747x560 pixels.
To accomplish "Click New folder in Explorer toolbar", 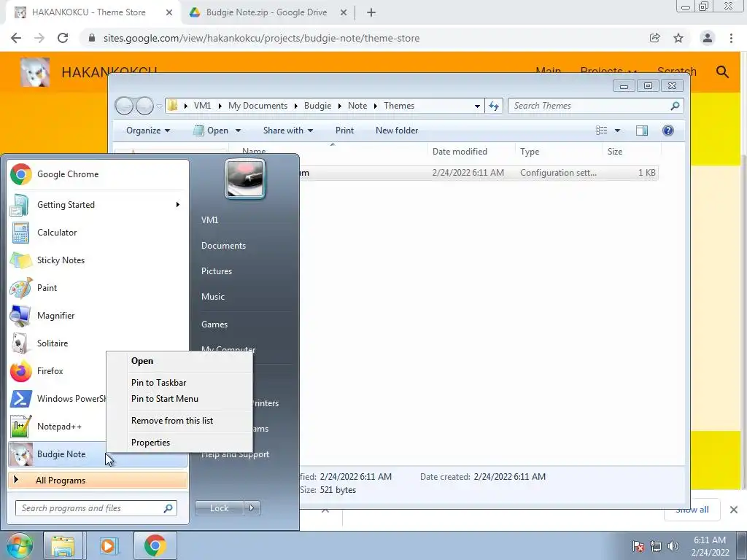I will (x=396, y=131).
